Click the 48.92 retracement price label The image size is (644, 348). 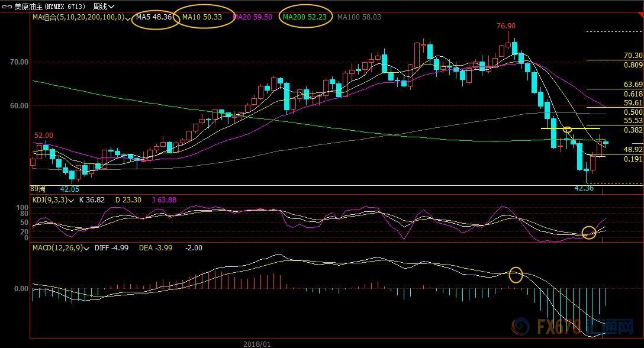pos(633,150)
